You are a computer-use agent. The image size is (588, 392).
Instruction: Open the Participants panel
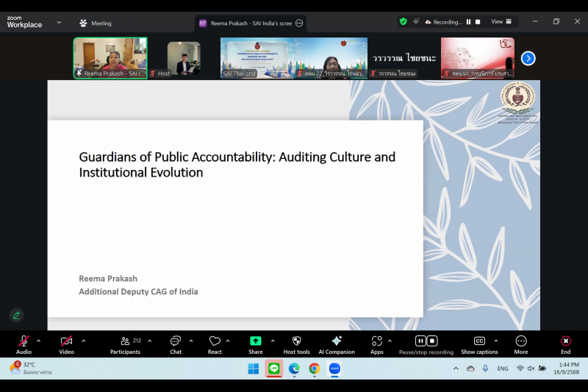(126, 341)
